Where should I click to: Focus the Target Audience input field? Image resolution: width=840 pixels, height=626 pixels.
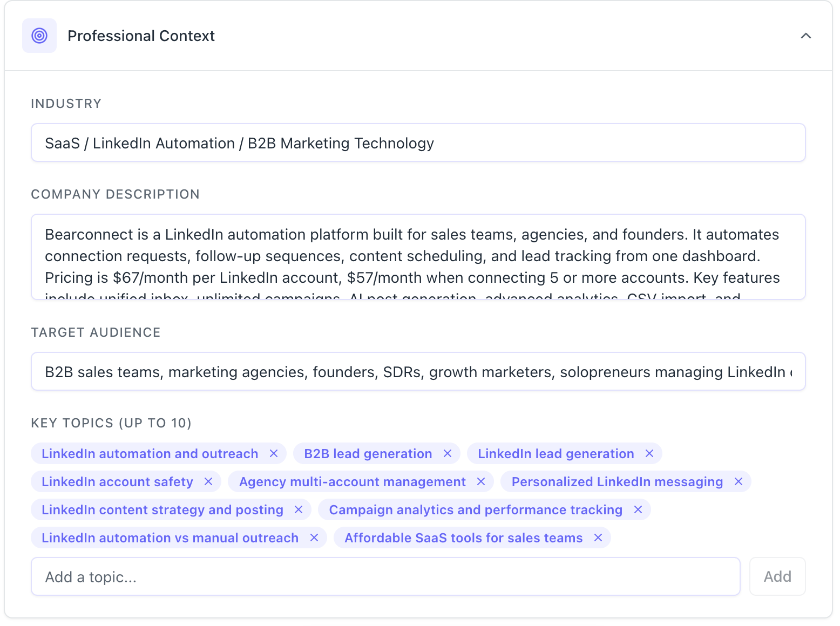pos(418,372)
